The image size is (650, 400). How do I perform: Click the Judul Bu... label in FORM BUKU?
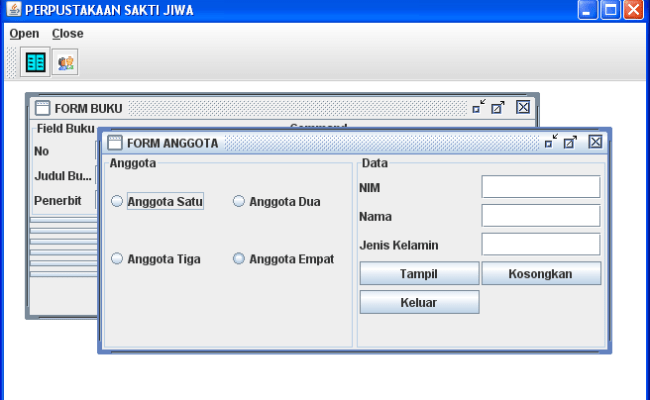pyautogui.click(x=63, y=176)
